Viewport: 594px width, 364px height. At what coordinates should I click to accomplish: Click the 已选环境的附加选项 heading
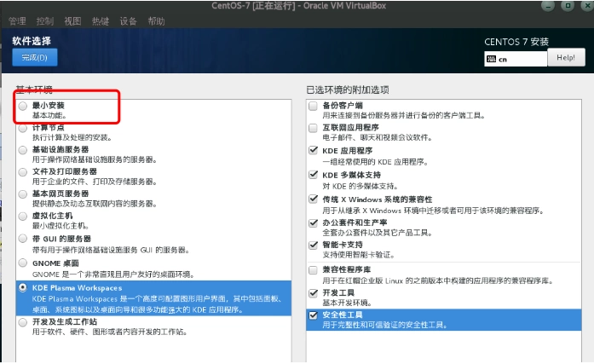(x=348, y=90)
